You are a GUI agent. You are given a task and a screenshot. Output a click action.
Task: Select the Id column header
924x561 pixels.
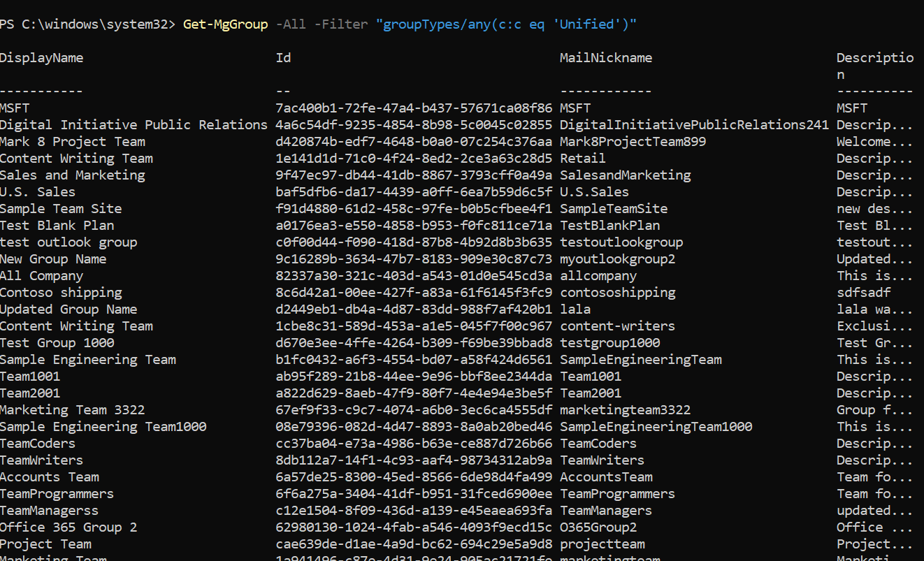coord(283,58)
